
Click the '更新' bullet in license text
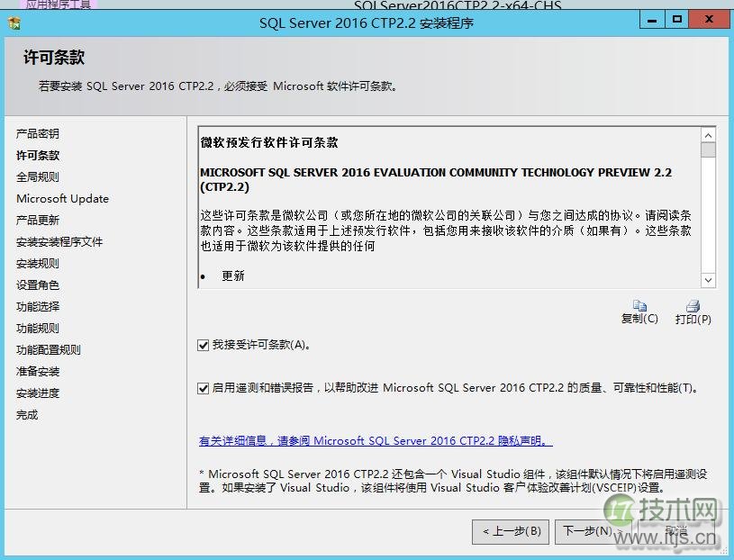pos(232,275)
